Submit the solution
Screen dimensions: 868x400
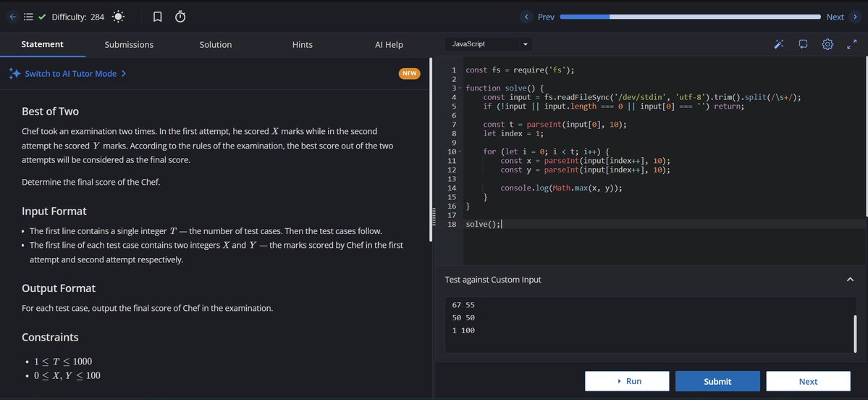[717, 381]
